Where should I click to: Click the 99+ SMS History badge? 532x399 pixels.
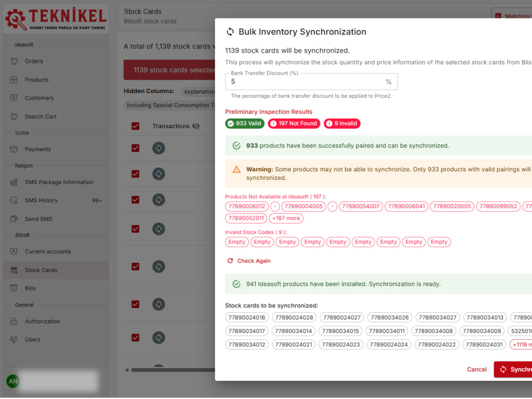pyautogui.click(x=97, y=201)
